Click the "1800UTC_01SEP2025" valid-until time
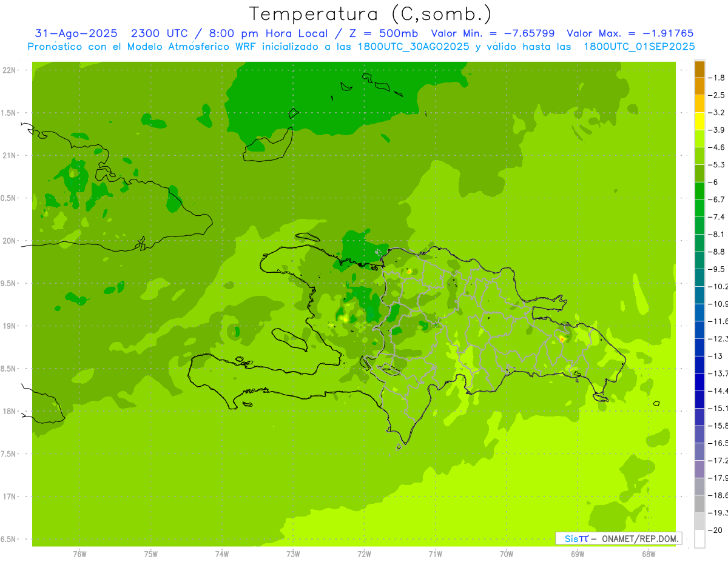This screenshot has height=562, width=728. click(x=639, y=47)
